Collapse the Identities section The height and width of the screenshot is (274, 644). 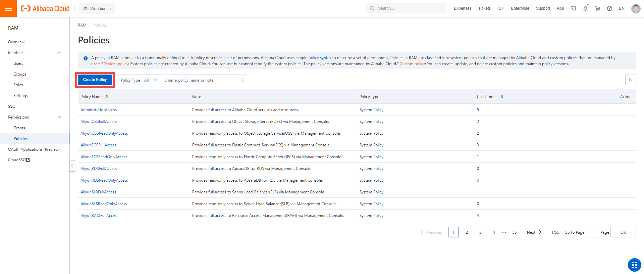point(59,53)
